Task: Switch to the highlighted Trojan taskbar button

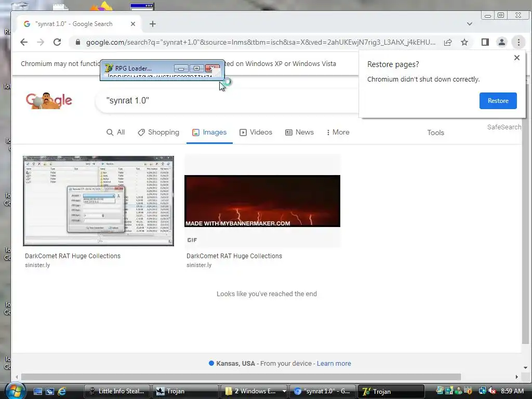Action: click(x=391, y=391)
